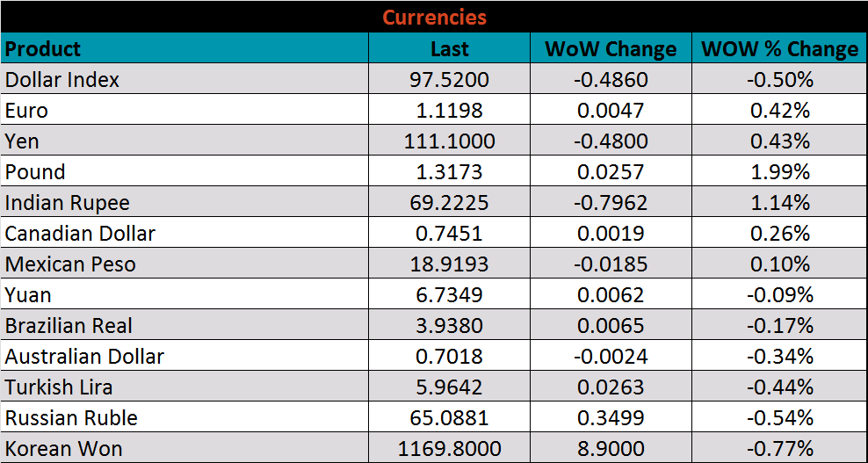Screen dimensions: 868x463
Task: Select the Korean Won row label
Action: (64, 449)
